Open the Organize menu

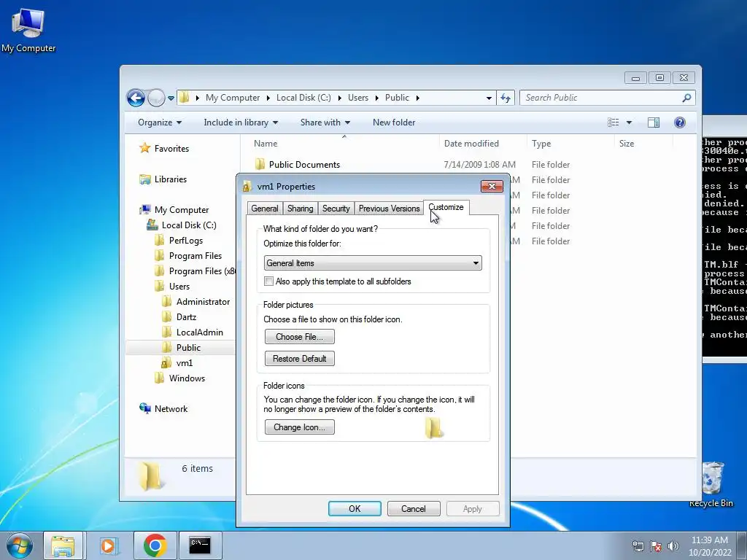click(x=160, y=122)
